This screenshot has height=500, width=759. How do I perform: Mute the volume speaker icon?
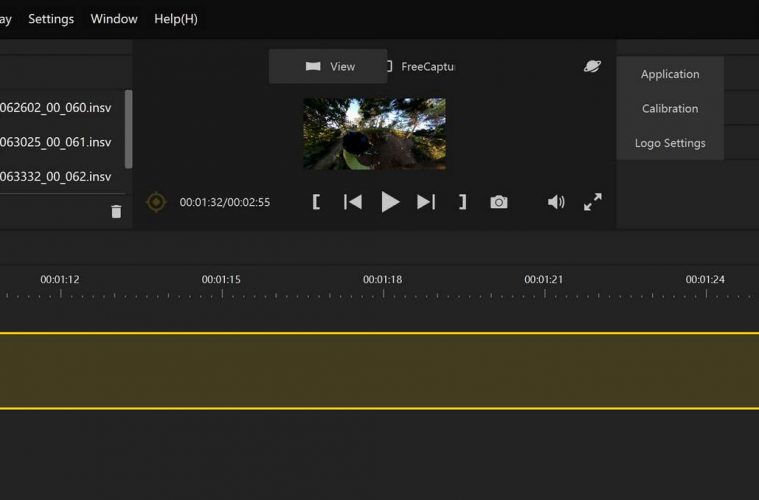coord(556,202)
